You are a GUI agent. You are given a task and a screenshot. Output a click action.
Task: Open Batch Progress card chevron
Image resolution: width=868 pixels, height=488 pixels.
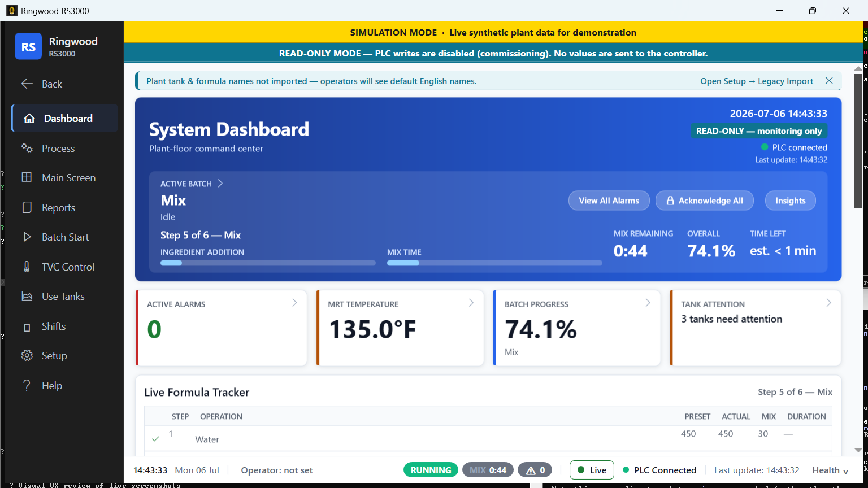(x=648, y=303)
